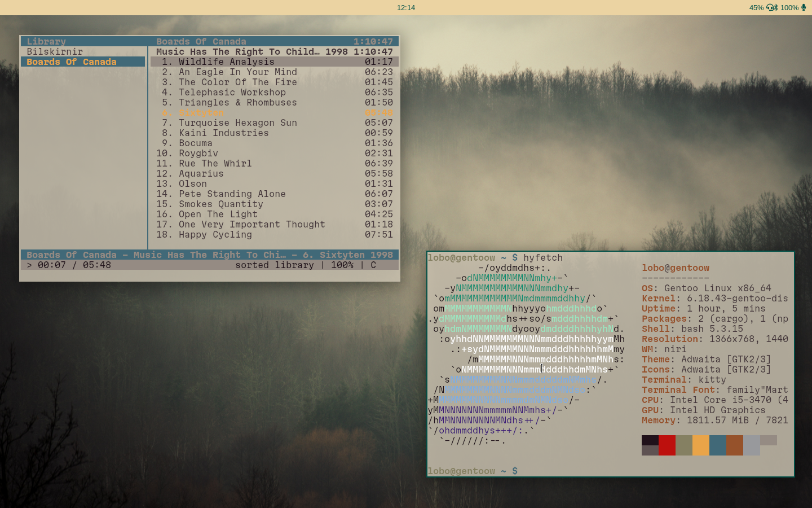The height and width of the screenshot is (508, 812).
Task: Click the 'sorted library' status text
Action: [275, 265]
